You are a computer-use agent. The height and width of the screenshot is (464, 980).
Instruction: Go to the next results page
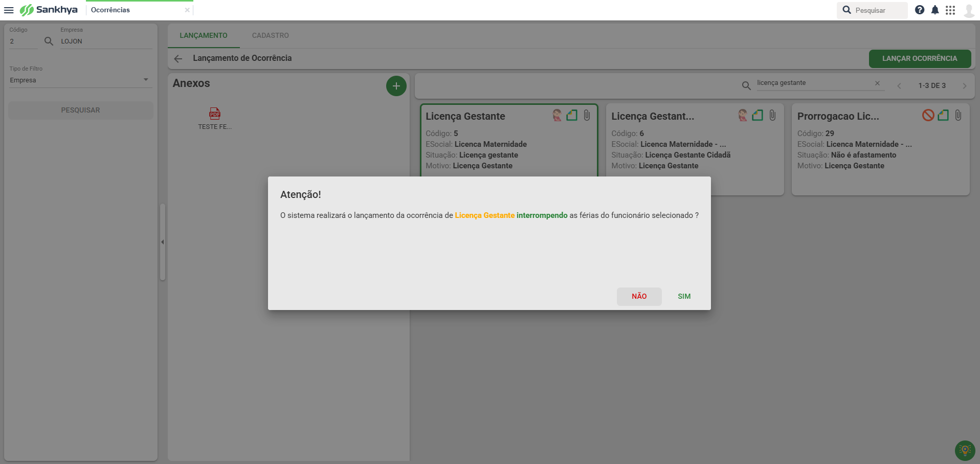[x=965, y=86]
